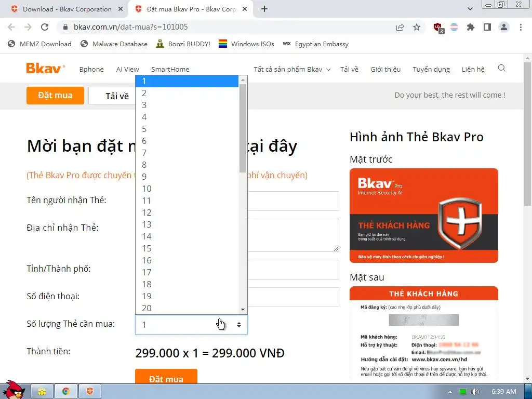This screenshot has height=399, width=532.
Task: Click dropdown list scroll-down arrow
Action: [x=243, y=310]
